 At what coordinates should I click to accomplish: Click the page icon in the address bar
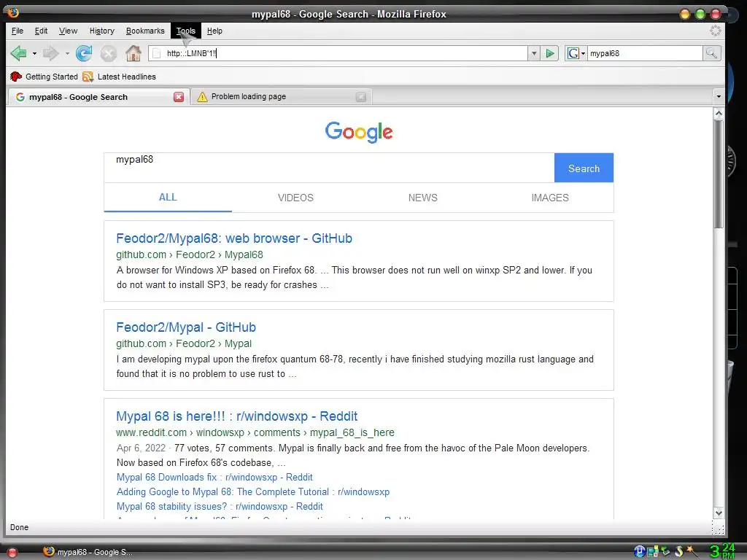(156, 53)
